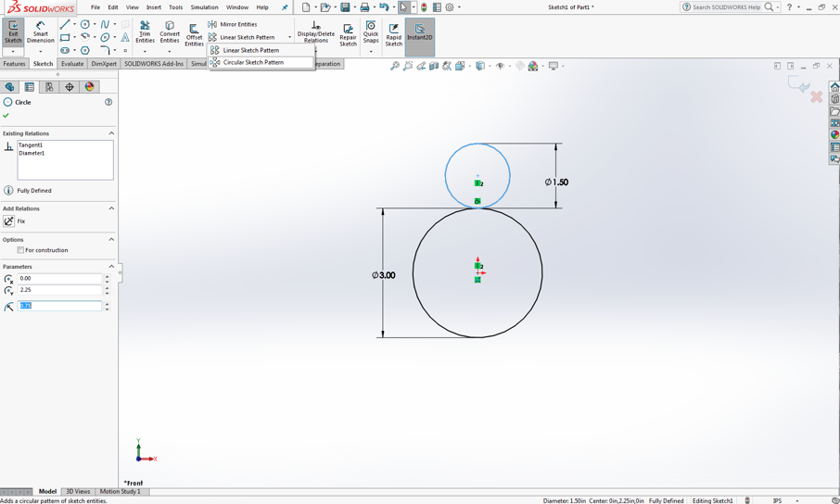Collapse the Options section

point(111,239)
